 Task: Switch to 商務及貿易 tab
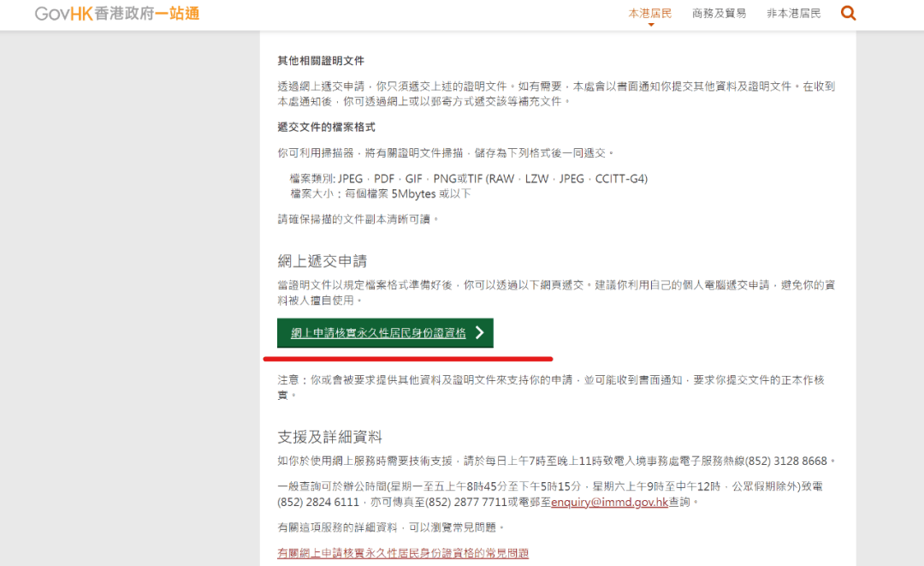coord(719,14)
